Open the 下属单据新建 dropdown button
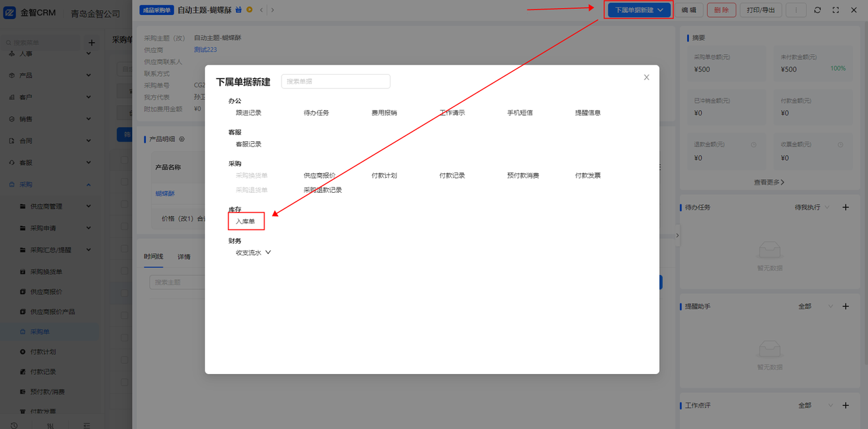The image size is (868, 429). pyautogui.click(x=638, y=10)
